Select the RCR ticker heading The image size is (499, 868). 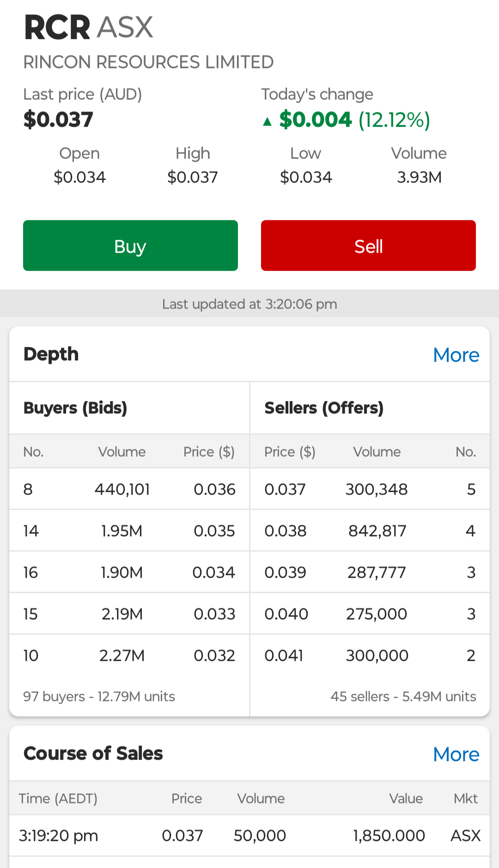pos(57,28)
